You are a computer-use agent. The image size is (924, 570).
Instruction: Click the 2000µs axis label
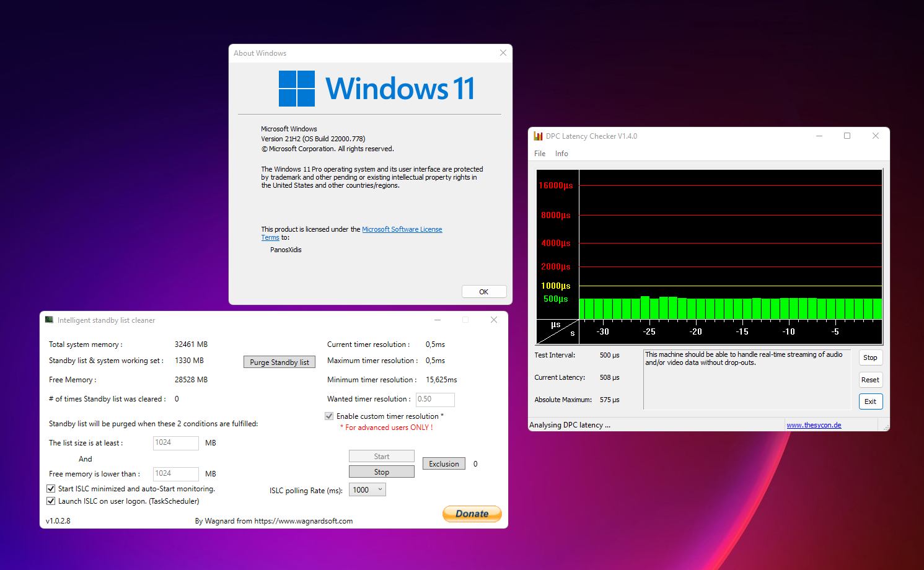point(556,266)
